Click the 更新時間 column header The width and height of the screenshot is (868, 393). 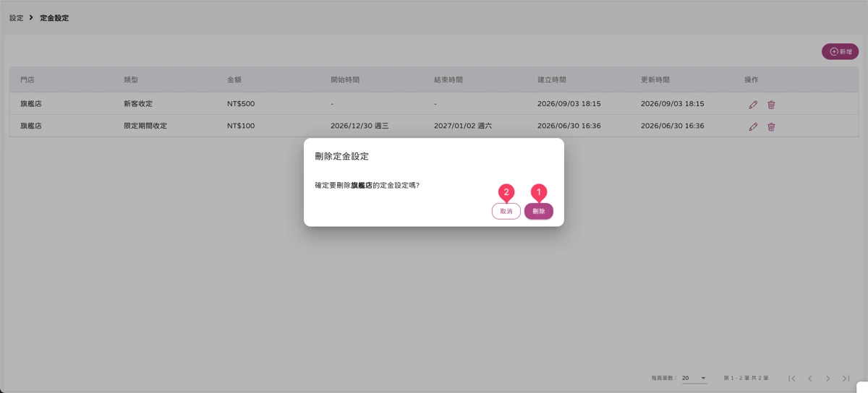pos(655,79)
